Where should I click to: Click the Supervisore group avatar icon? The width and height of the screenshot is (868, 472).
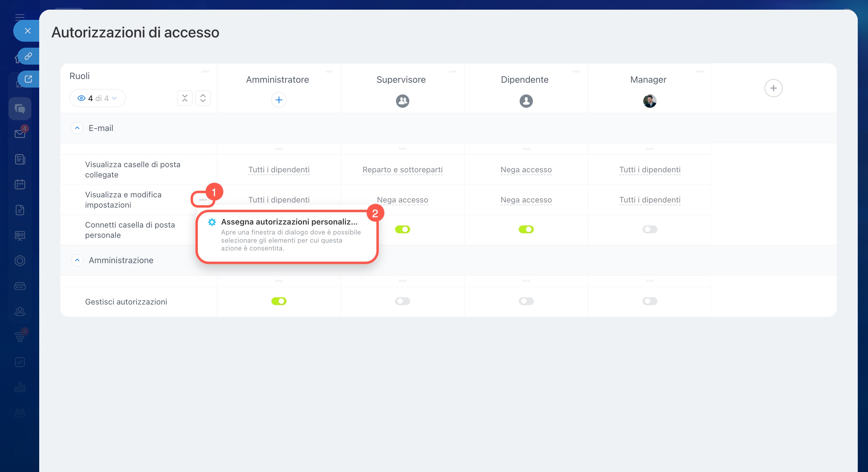tap(402, 101)
